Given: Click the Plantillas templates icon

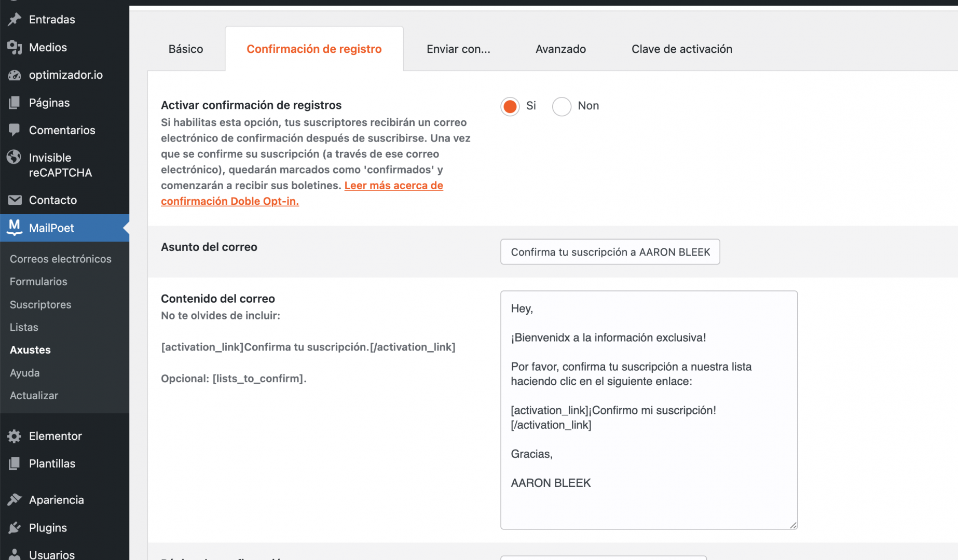Looking at the screenshot, I should tap(15, 464).
